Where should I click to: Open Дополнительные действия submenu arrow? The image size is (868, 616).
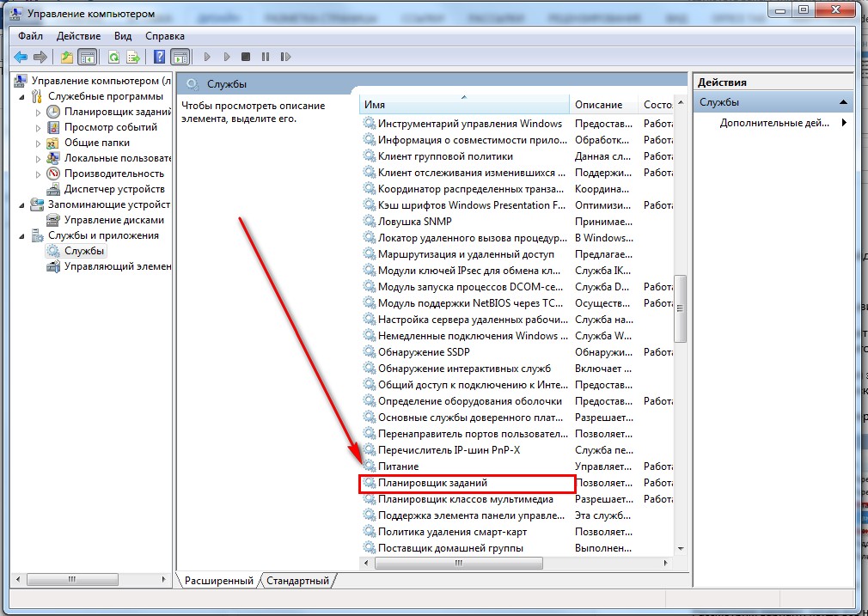click(844, 123)
